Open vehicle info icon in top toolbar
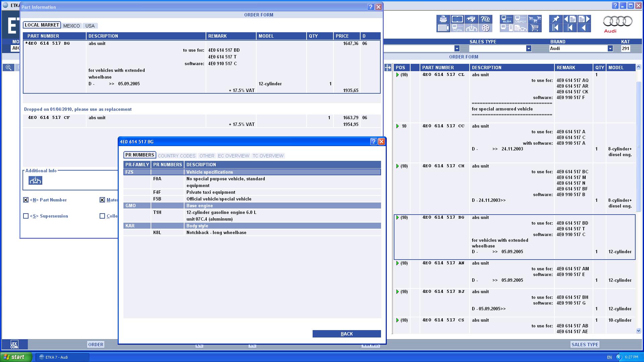The image size is (644, 362). tap(471, 28)
